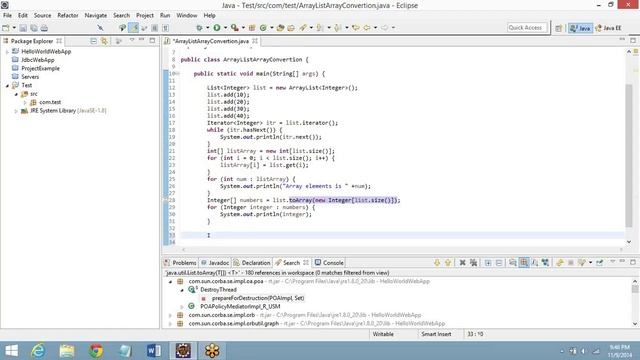Open the Refactor menu

[68, 15]
